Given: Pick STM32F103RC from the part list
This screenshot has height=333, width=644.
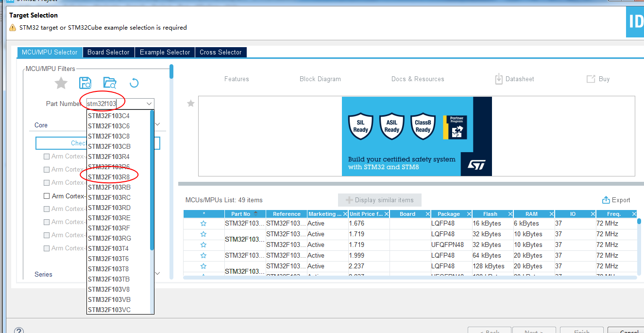Looking at the screenshot, I should [x=109, y=197].
